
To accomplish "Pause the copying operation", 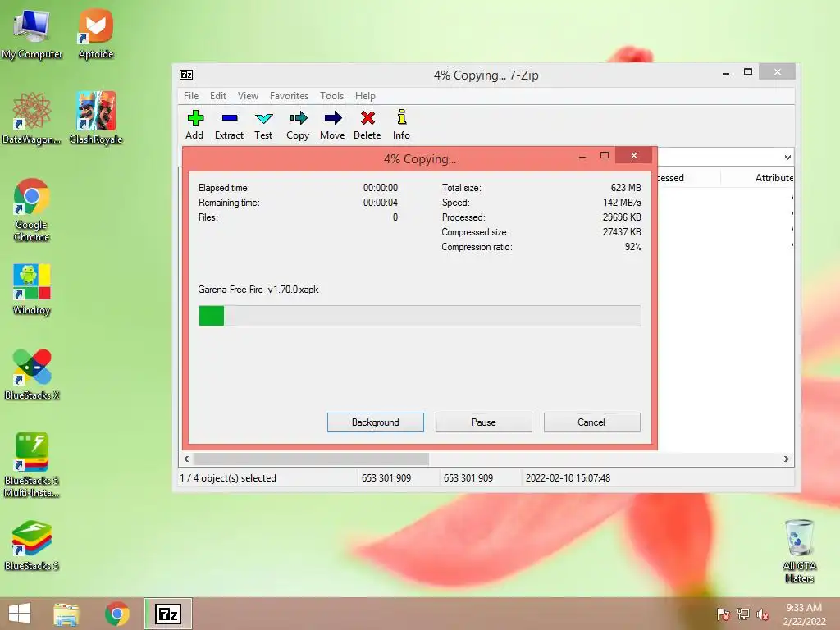I will click(484, 422).
